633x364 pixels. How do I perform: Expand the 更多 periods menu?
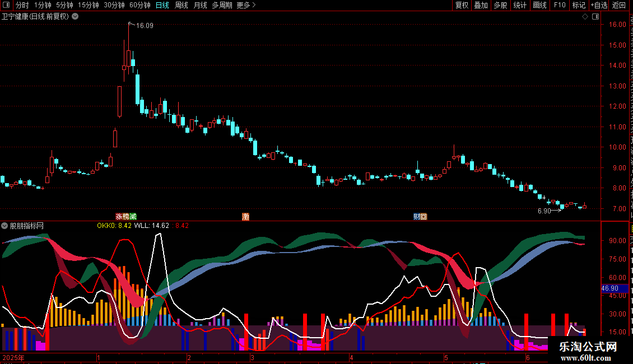(x=246, y=5)
